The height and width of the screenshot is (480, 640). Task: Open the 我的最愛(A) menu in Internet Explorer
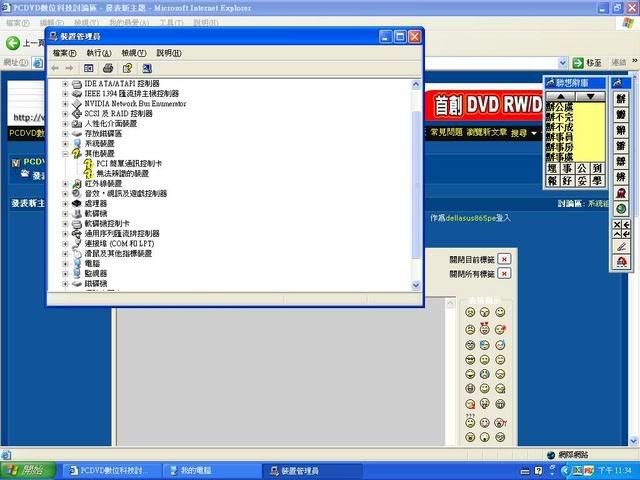(129, 23)
